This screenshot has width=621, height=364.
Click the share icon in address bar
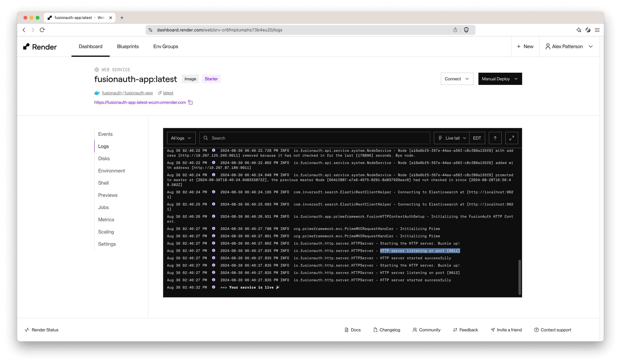(455, 30)
